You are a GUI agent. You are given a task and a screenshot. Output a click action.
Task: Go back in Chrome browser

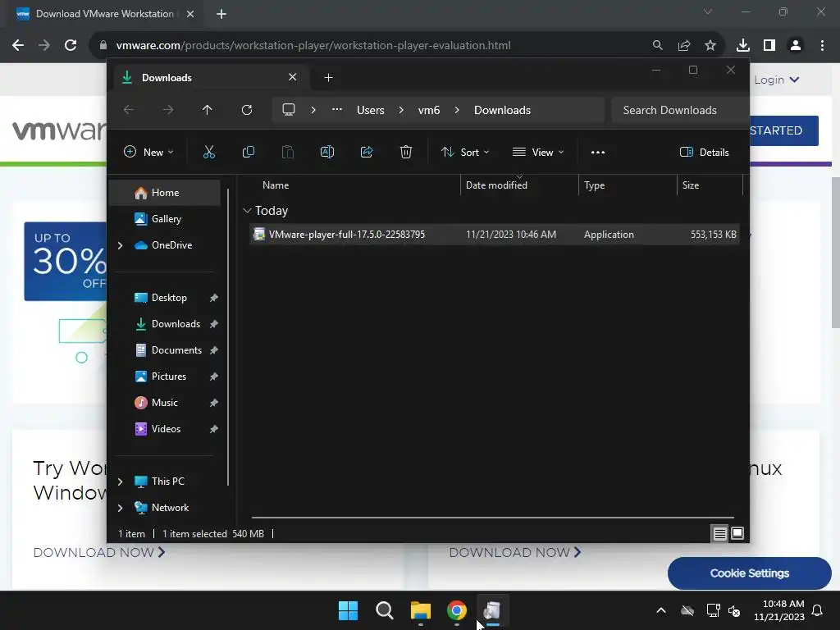coord(18,46)
